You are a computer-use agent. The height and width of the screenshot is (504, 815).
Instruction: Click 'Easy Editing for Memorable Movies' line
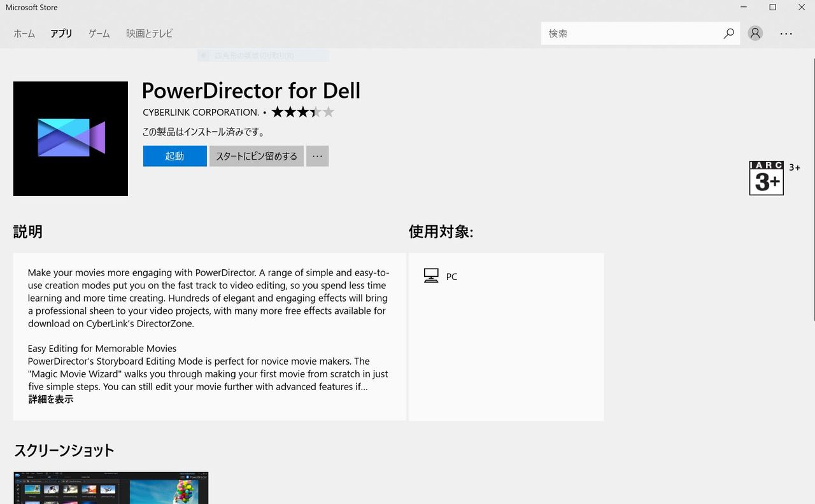(102, 349)
